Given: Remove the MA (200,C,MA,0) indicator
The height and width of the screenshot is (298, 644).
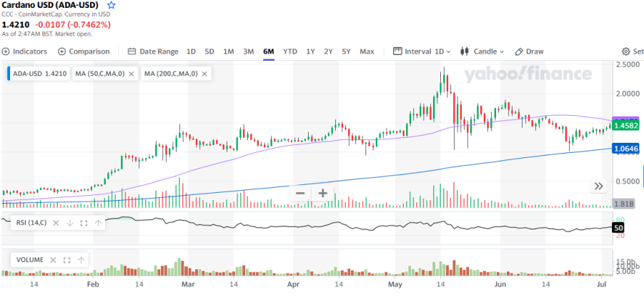Looking at the screenshot, I should (x=204, y=74).
